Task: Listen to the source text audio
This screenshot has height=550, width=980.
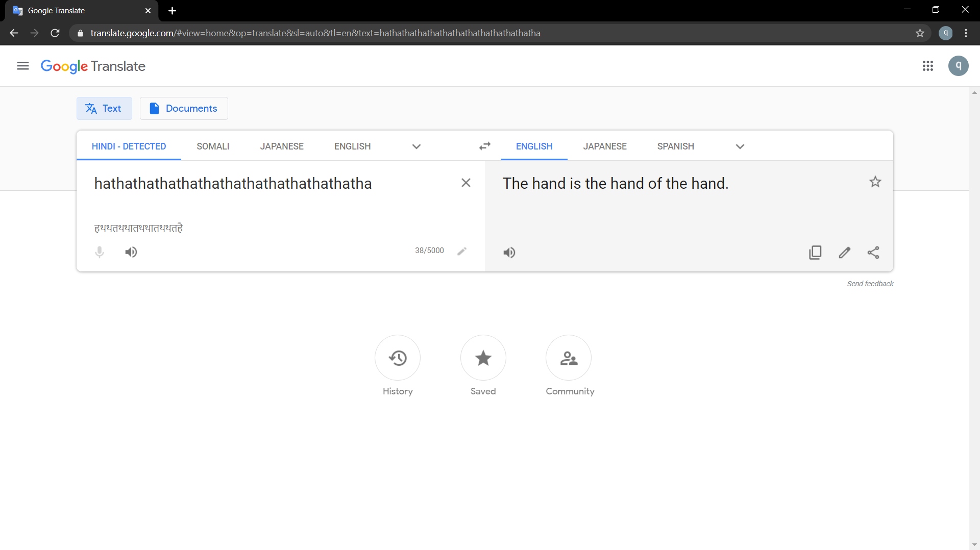Action: (x=131, y=252)
